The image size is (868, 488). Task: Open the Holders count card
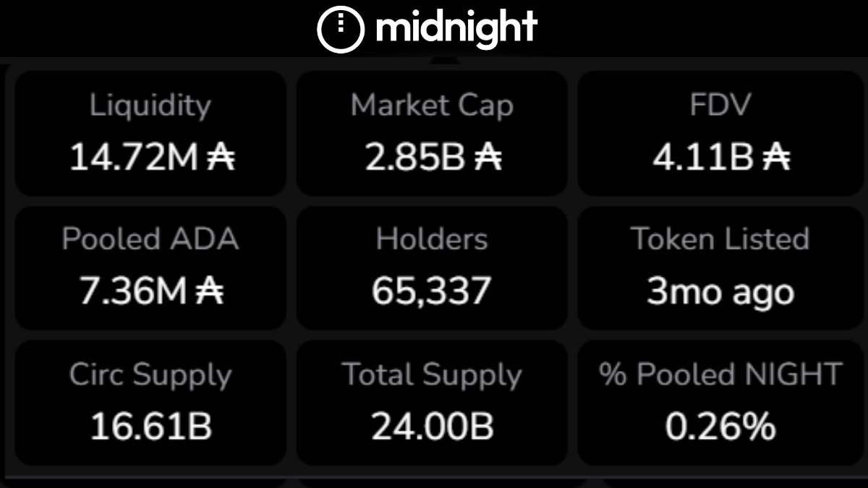tap(432, 267)
